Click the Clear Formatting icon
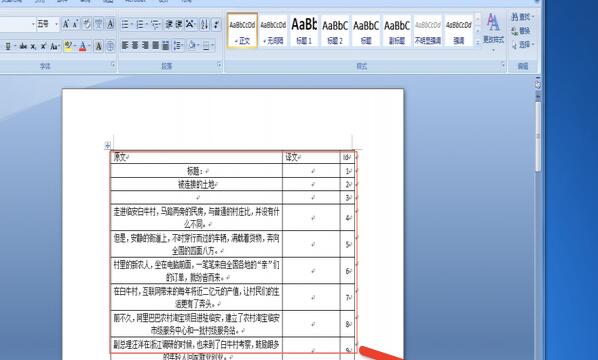Image resolution: width=598 pixels, height=360 pixels. point(87,25)
